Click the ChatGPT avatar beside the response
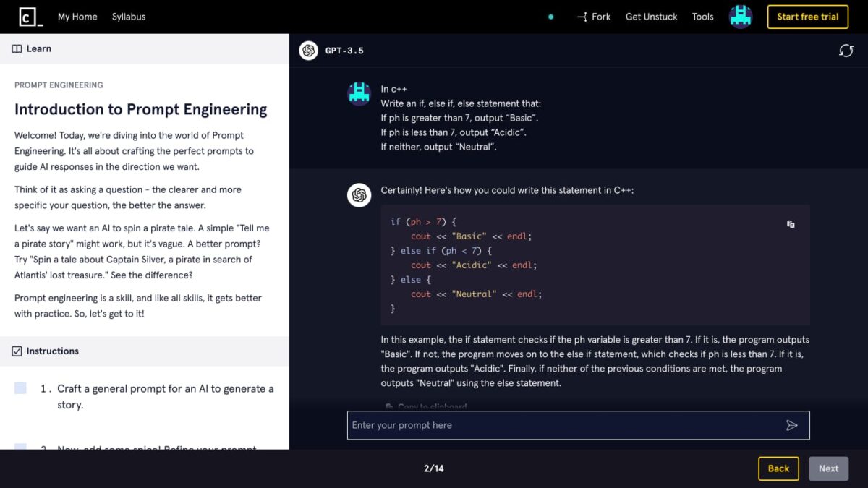The width and height of the screenshot is (868, 488). click(359, 195)
